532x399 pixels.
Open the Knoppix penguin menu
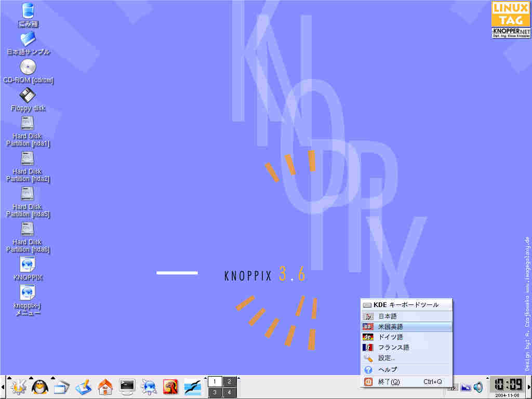40,387
